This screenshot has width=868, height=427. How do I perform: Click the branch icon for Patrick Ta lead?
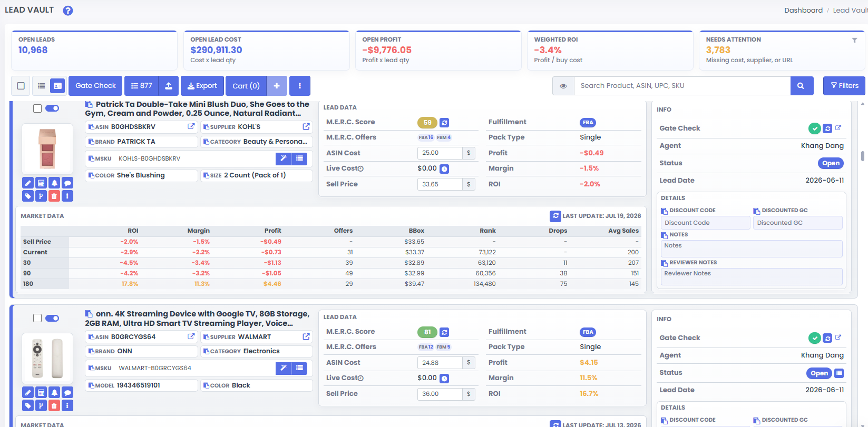pos(41,196)
